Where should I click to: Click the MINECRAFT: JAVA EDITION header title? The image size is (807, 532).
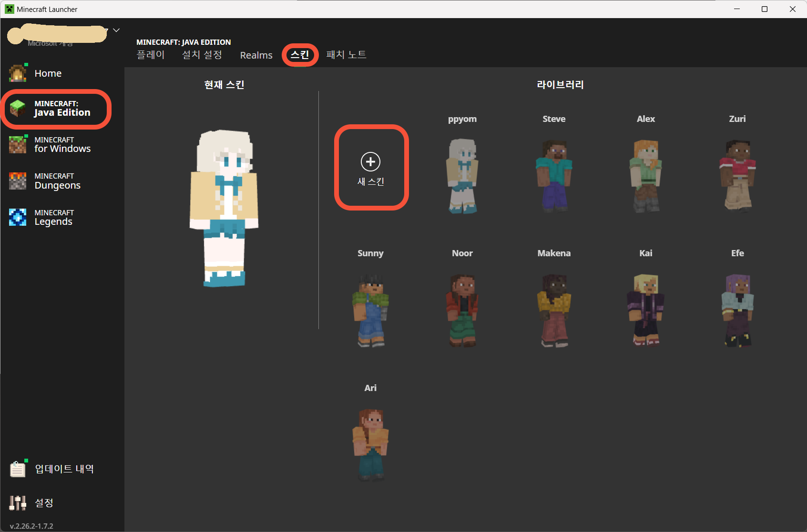coord(184,42)
